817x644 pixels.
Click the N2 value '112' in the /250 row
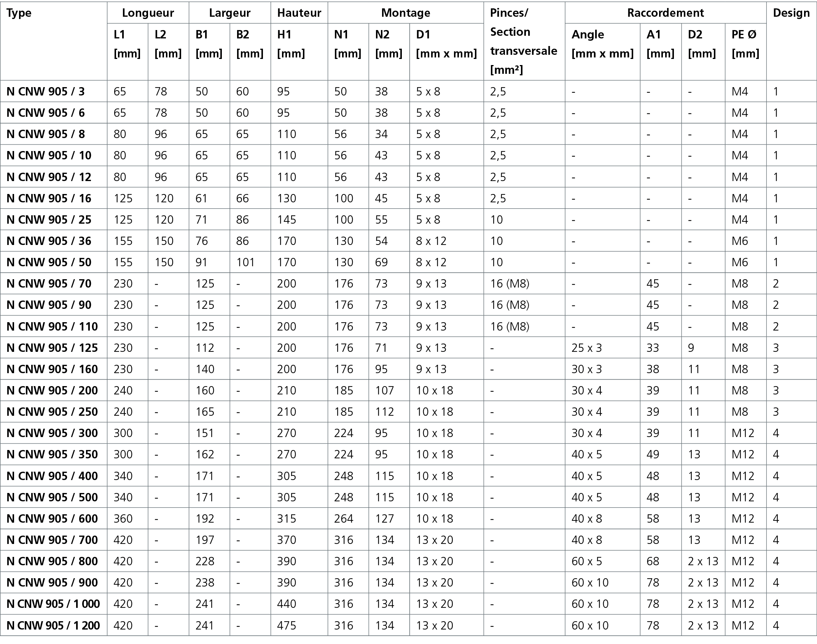click(x=384, y=412)
